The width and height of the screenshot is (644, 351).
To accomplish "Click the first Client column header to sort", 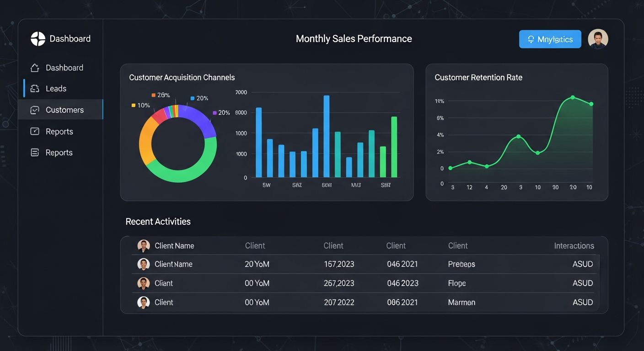I will (255, 245).
